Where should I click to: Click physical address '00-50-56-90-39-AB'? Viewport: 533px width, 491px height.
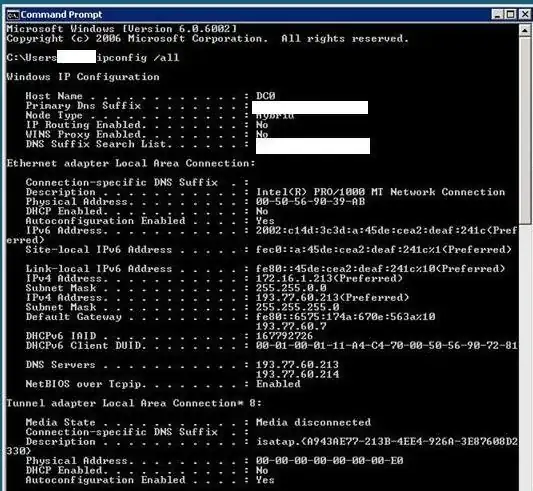pyautogui.click(x=310, y=201)
